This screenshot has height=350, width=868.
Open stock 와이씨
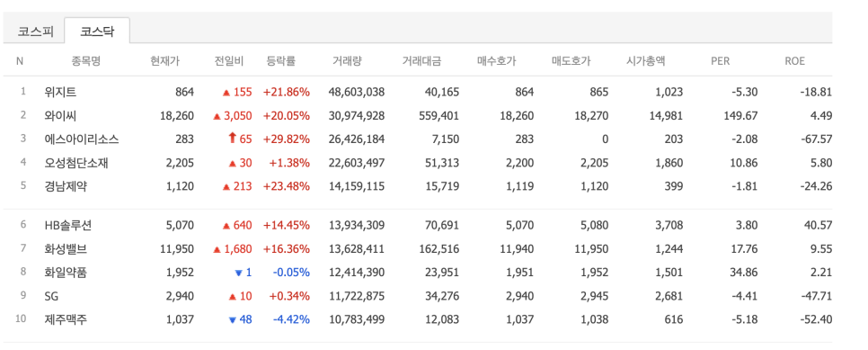click(60, 116)
